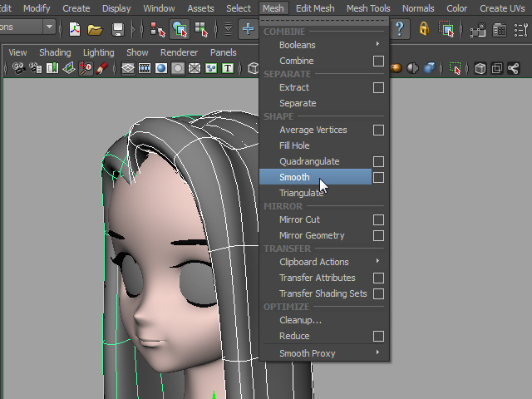This screenshot has width=532, height=399.
Task: Click the question mark help icon
Action: coord(401,30)
